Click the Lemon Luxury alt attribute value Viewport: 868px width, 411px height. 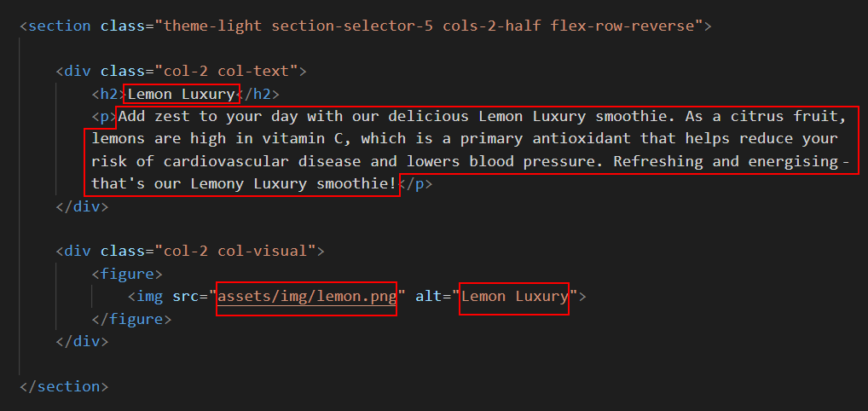[515, 297]
